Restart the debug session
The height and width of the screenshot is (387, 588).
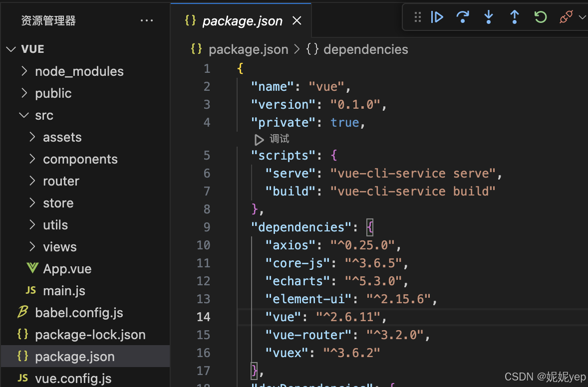click(540, 17)
